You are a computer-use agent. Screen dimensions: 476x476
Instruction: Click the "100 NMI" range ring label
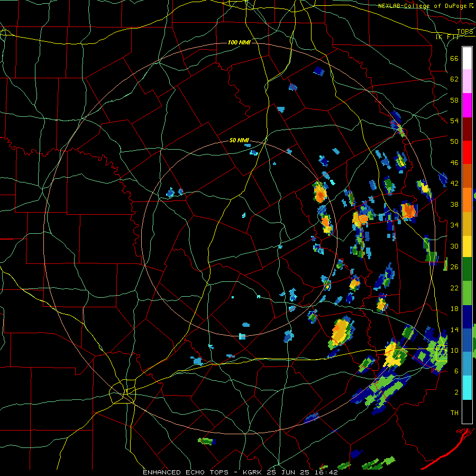239,42
